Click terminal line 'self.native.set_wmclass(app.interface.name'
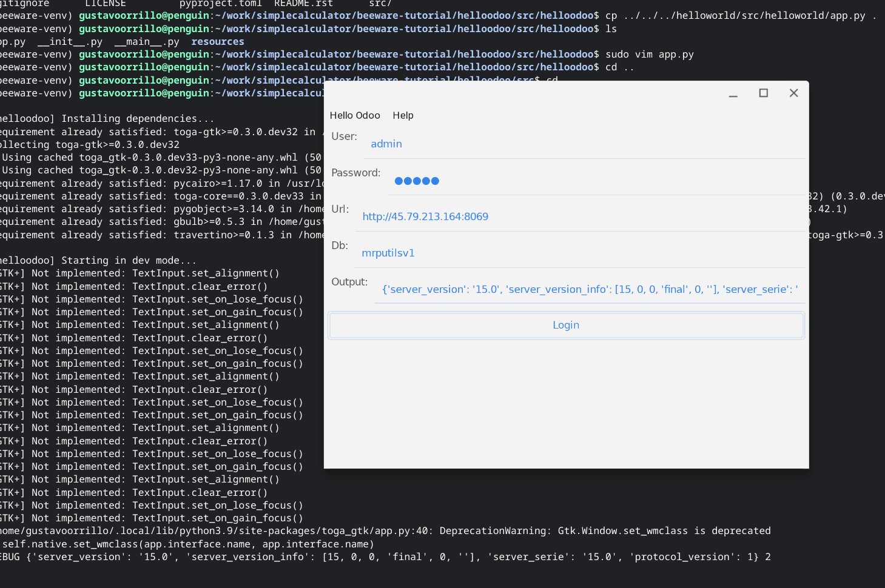 [x=187, y=544]
